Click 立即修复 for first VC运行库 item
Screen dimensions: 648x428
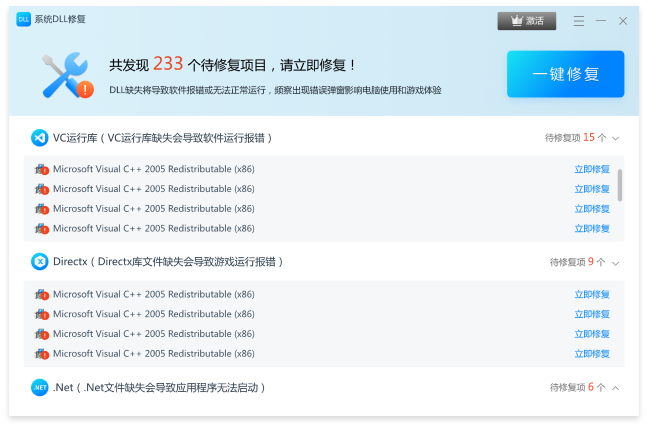point(591,169)
